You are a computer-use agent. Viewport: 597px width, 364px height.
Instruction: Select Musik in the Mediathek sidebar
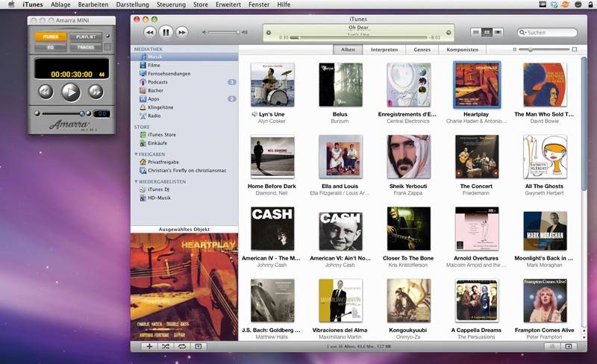click(184, 57)
